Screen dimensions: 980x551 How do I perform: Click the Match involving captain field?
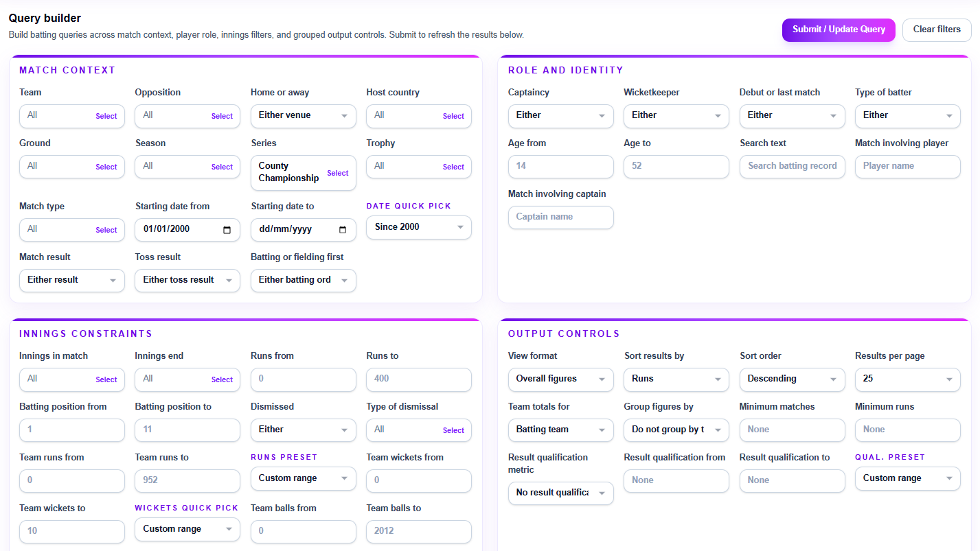pos(561,218)
